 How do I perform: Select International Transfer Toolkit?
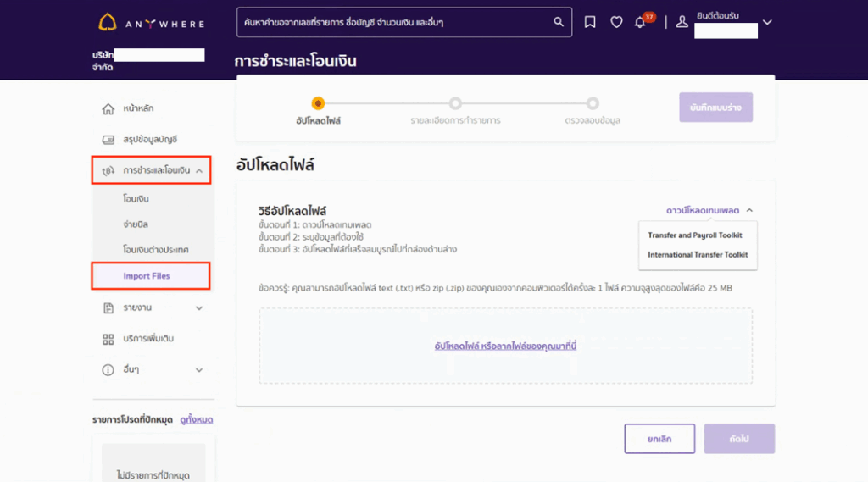click(x=698, y=255)
